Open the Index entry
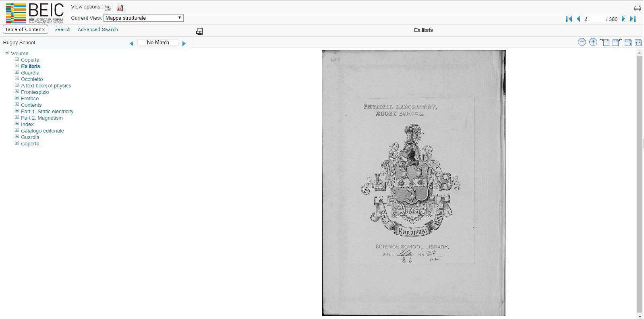 pyautogui.click(x=27, y=124)
